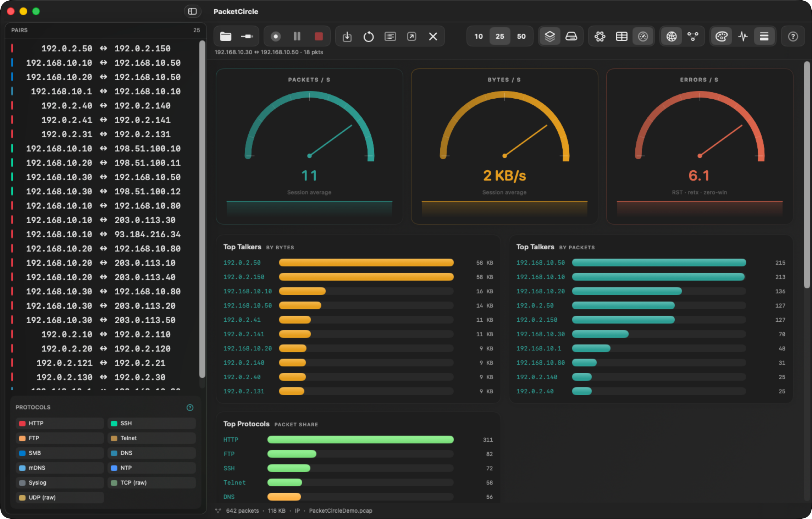
Task: Click Telnet row in Top Protocols
Action: (358, 483)
